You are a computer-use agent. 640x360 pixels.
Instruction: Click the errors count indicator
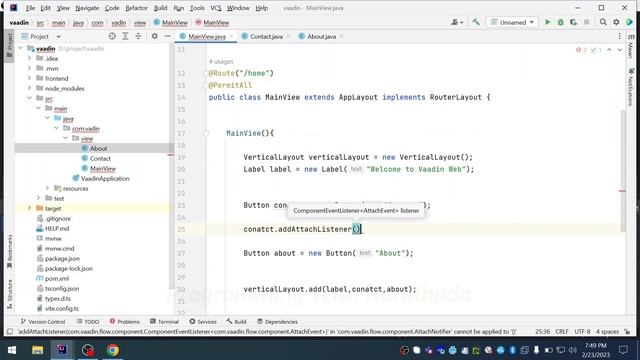pyautogui.click(x=581, y=50)
